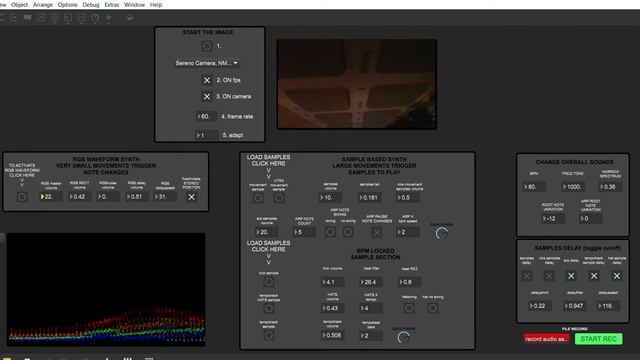This screenshot has width=640, height=360.
Task: Click the samples tail box showing 0.181
Action: pyautogui.click(x=369, y=198)
